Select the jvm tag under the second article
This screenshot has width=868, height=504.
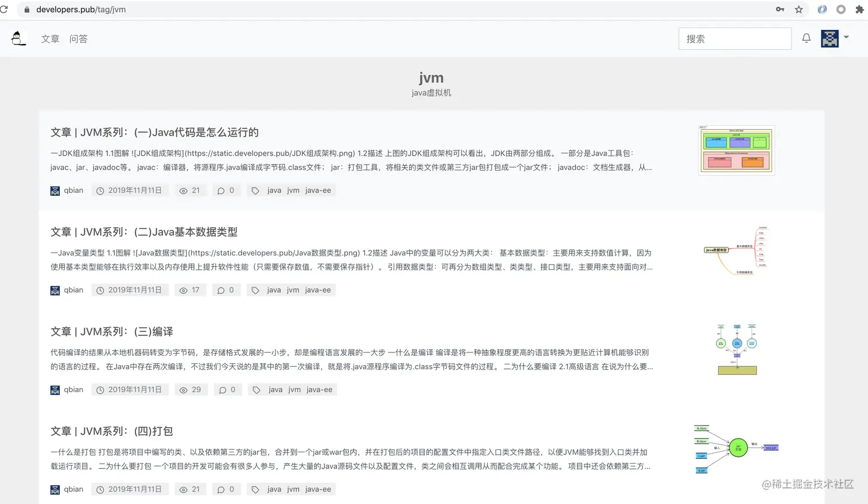[x=293, y=290]
